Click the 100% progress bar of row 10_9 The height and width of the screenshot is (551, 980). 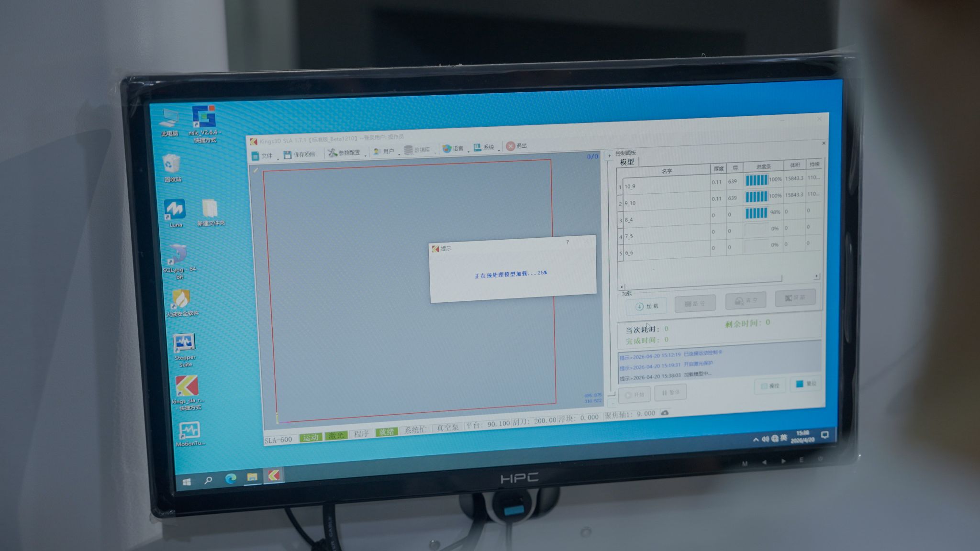757,180
